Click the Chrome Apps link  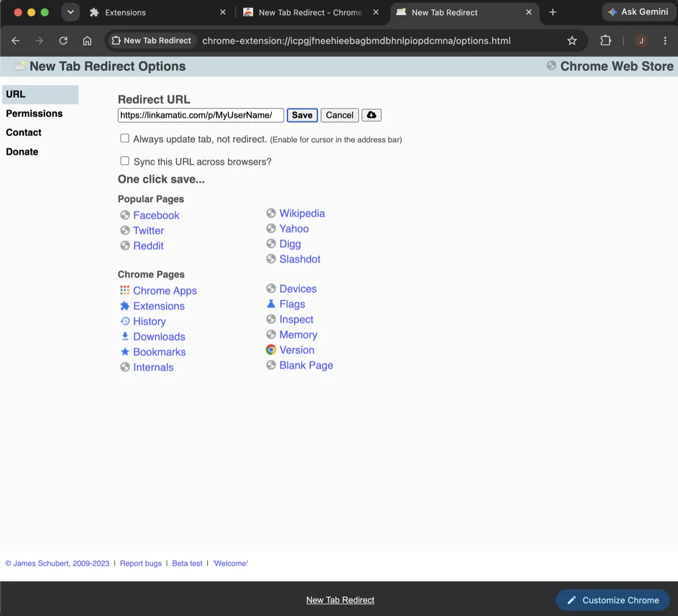click(165, 290)
